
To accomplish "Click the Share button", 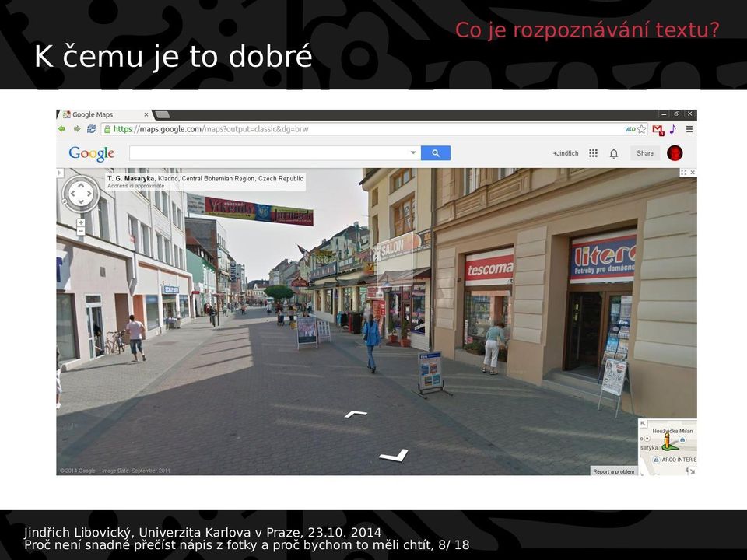I will pyautogui.click(x=645, y=153).
